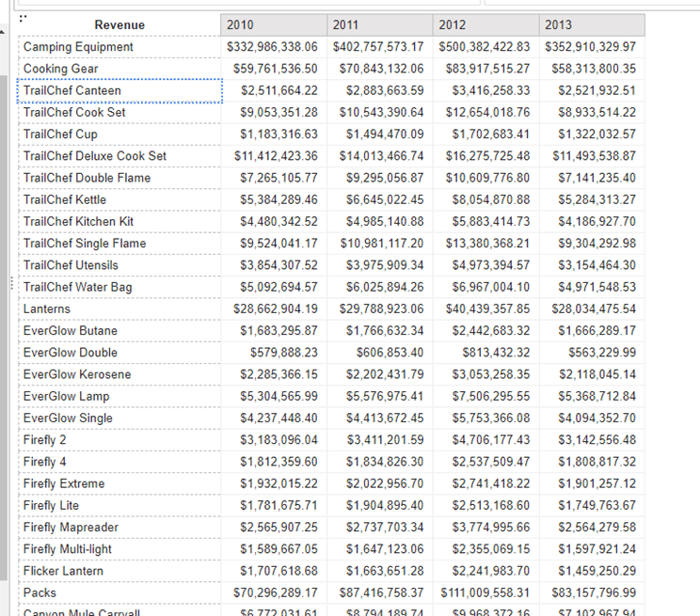
Task: Select the Firefly 4 row label
Action: 119,462
